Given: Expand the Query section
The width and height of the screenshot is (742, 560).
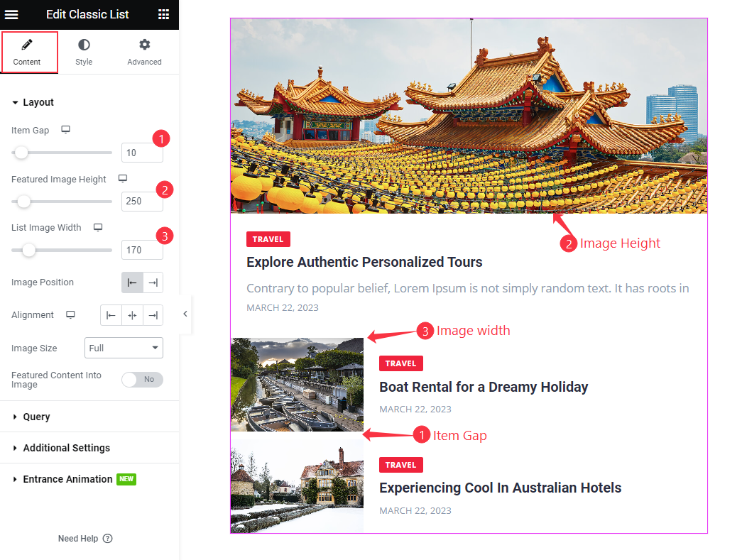Looking at the screenshot, I should click(37, 417).
